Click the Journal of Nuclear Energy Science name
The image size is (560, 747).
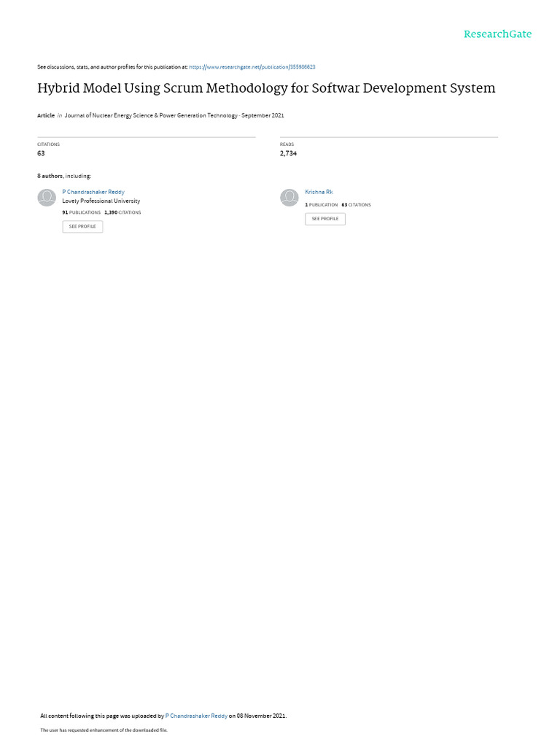pos(151,115)
